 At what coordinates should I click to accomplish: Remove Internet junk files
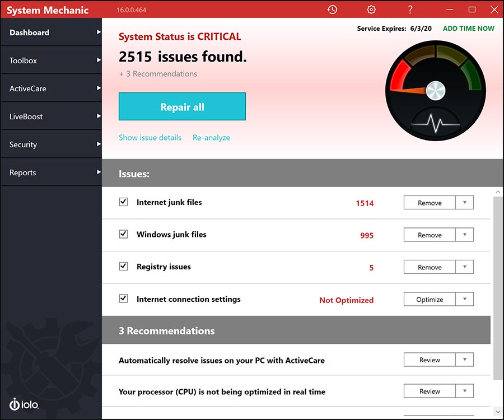pos(430,203)
